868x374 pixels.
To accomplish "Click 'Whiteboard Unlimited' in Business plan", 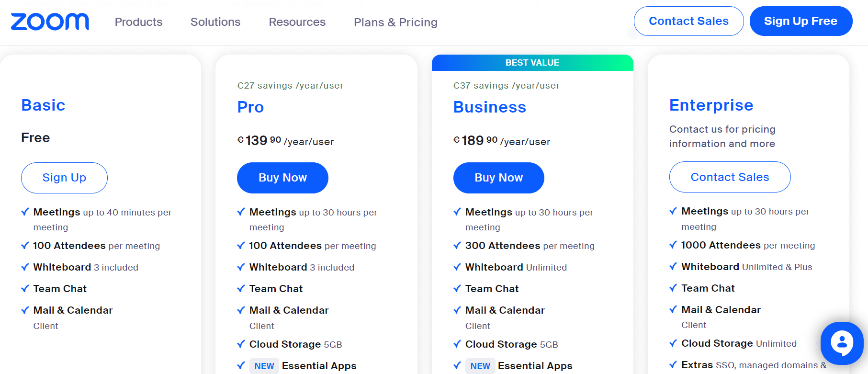I will pyautogui.click(x=516, y=267).
